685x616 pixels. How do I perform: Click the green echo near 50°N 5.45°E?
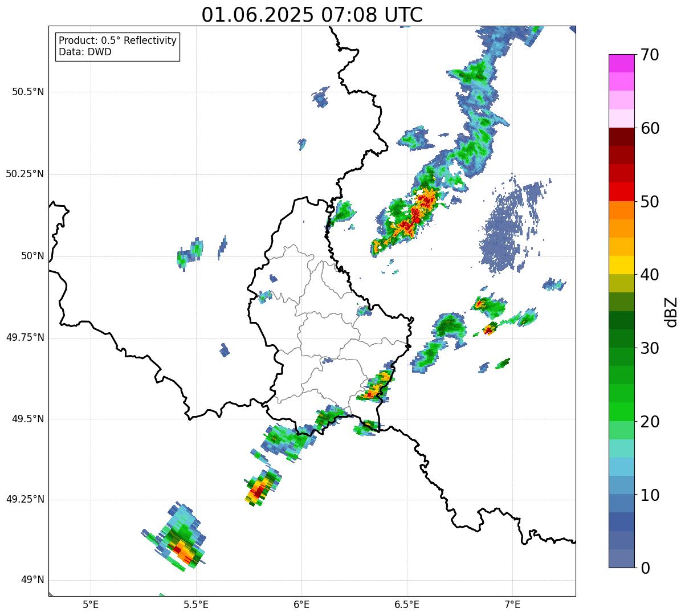190,254
